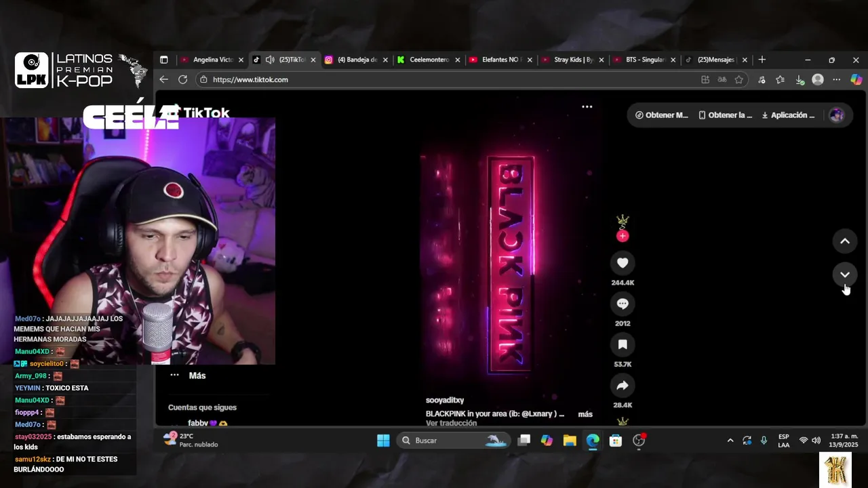Open Task View on the taskbar

pyautogui.click(x=524, y=441)
